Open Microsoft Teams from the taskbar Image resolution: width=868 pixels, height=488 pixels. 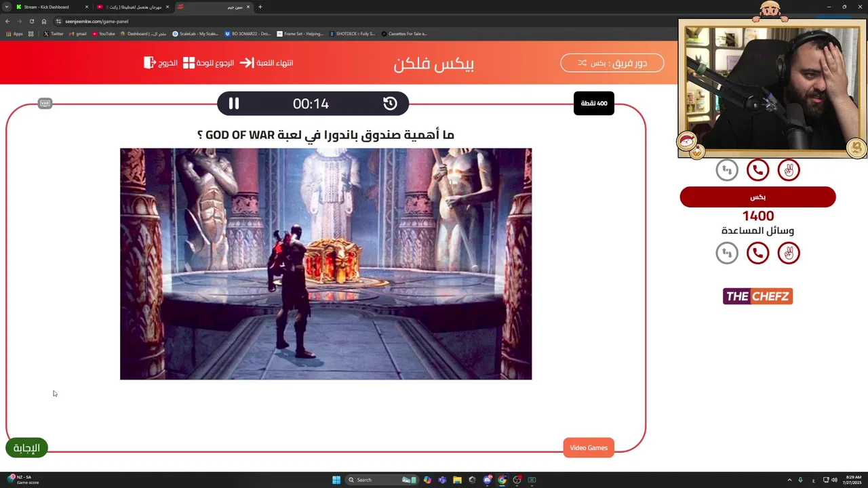442,480
